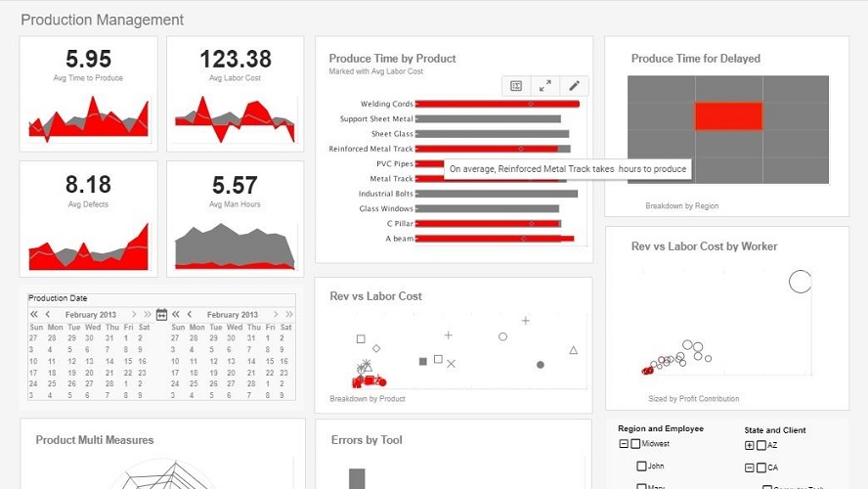Click the Breakdown by Region caption
Viewport: 868px width, 489px height.
point(682,206)
